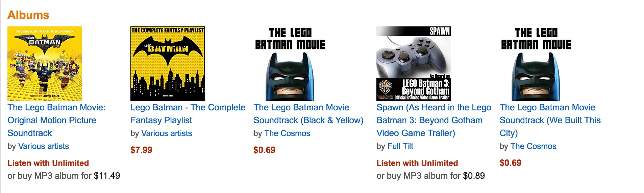Click the Albums section heading
The width and height of the screenshot is (644, 193).
(x=28, y=15)
